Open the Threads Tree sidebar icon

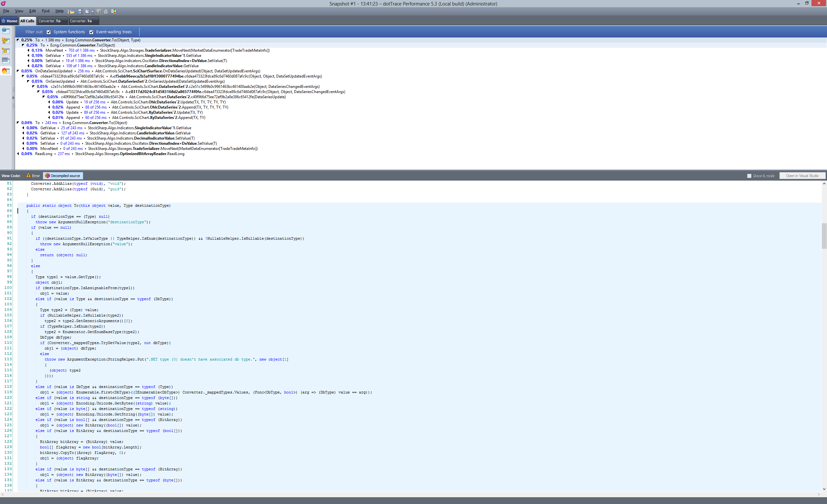coord(6,41)
